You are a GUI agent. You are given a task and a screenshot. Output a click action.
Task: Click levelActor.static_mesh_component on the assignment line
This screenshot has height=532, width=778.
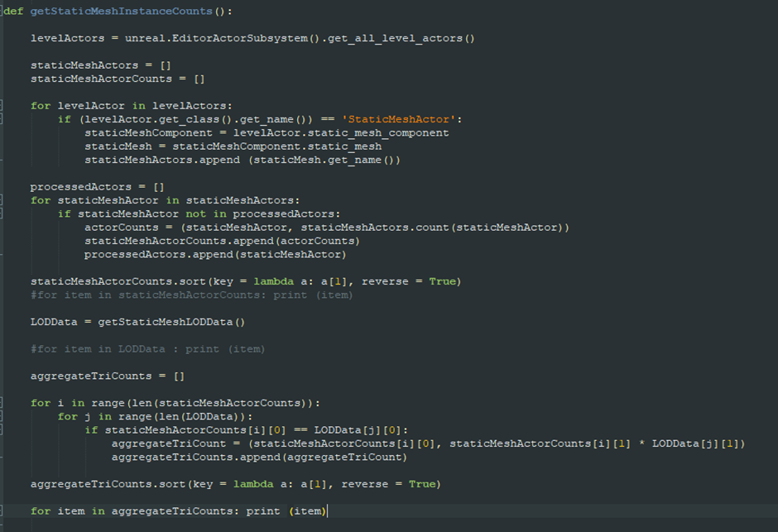(x=341, y=132)
